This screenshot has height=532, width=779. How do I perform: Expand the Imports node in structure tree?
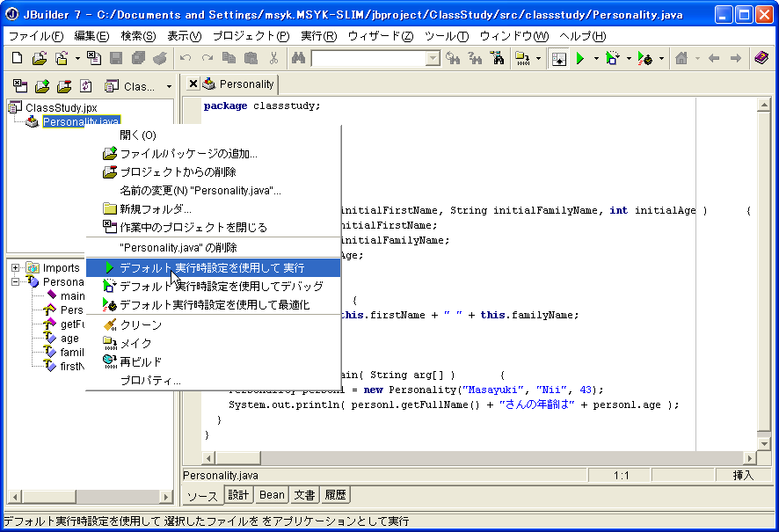16,267
